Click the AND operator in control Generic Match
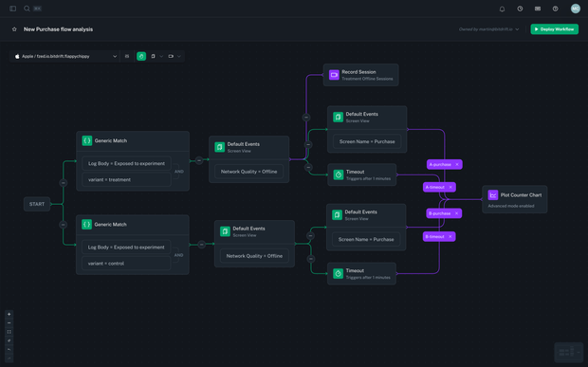Image resolution: width=588 pixels, height=367 pixels. [179, 255]
